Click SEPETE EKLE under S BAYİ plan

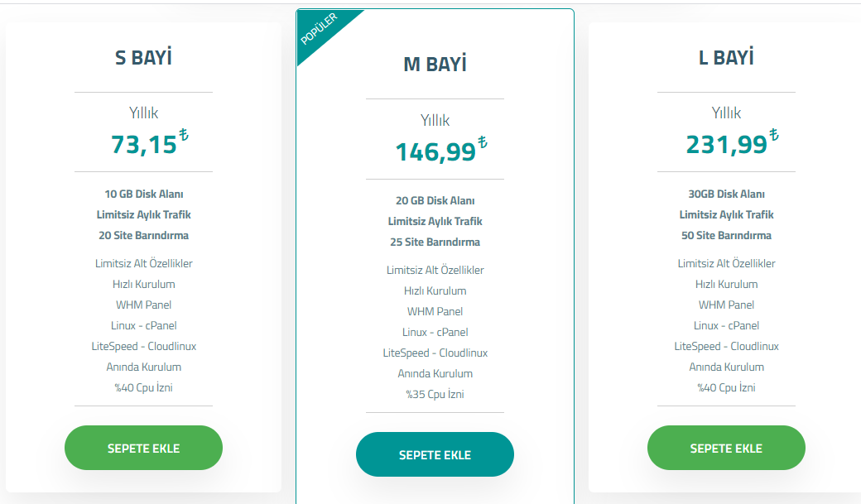click(143, 448)
